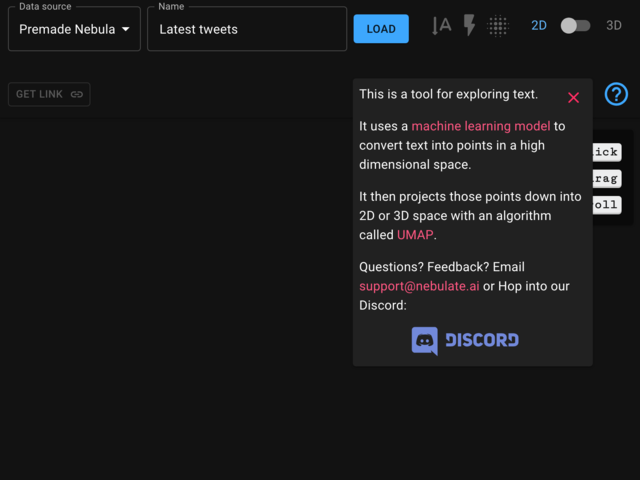Open the UMAP link

point(415,235)
